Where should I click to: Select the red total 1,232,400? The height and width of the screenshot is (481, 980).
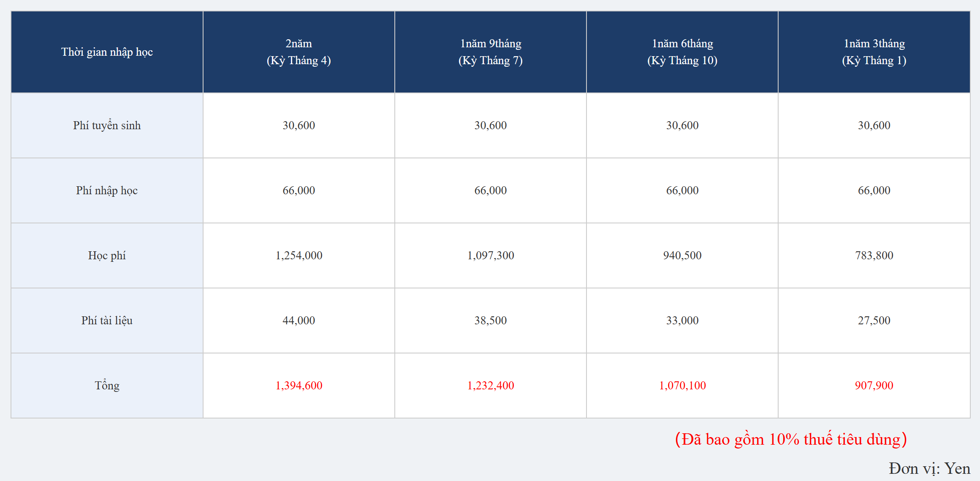pyautogui.click(x=490, y=386)
